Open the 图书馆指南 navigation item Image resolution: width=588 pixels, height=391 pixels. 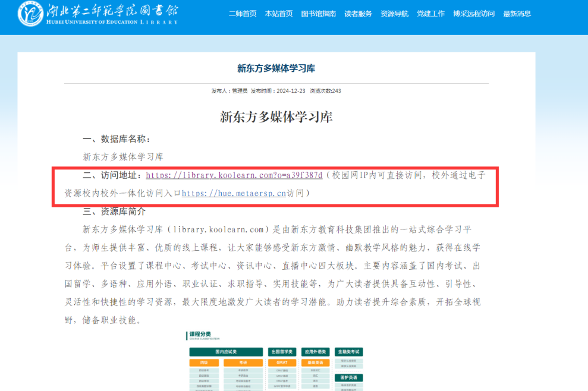pyautogui.click(x=318, y=14)
